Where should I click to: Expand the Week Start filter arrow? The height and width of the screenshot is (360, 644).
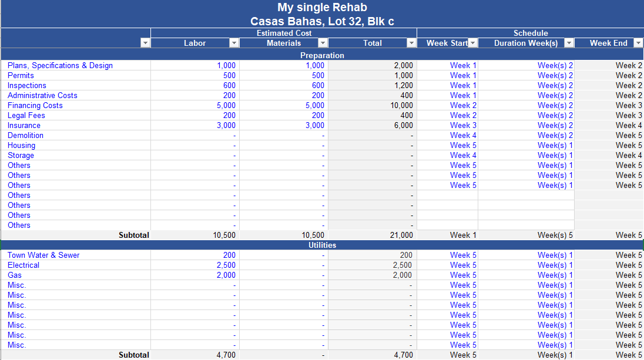coord(472,43)
